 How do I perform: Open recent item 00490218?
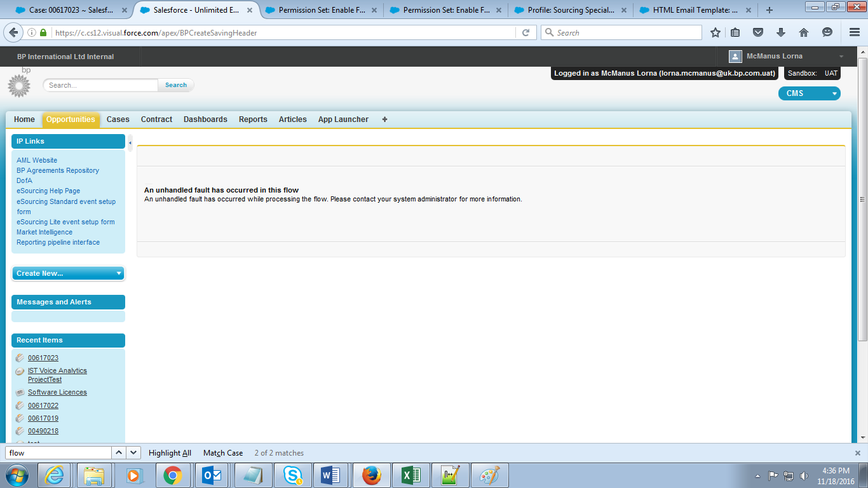43,431
